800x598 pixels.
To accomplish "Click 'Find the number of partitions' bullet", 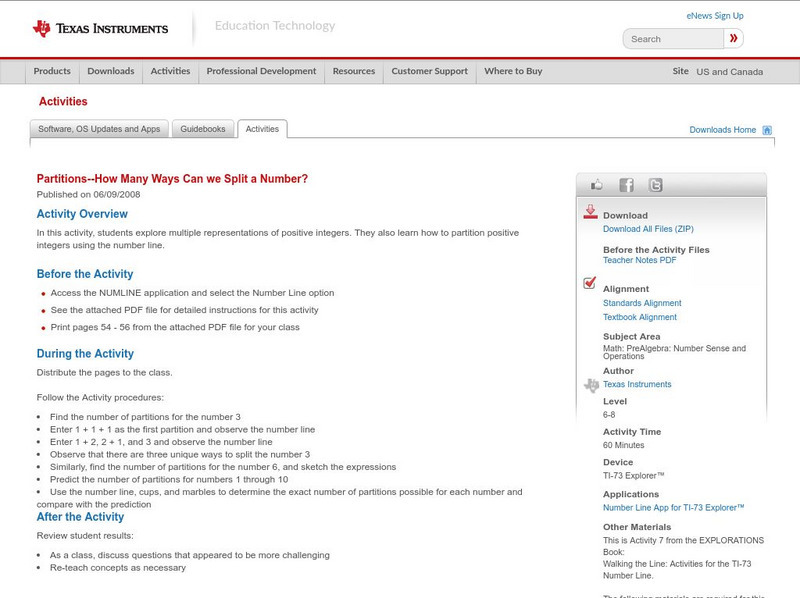I will (x=145, y=417).
